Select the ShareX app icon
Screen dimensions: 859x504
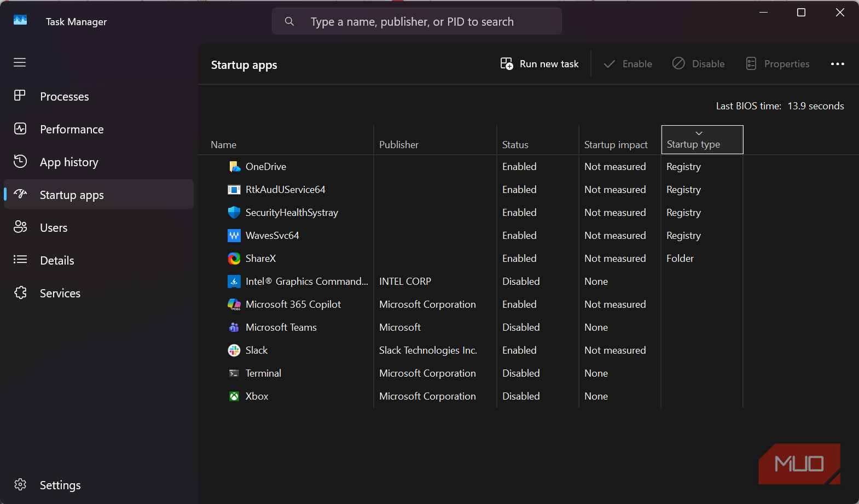click(234, 259)
